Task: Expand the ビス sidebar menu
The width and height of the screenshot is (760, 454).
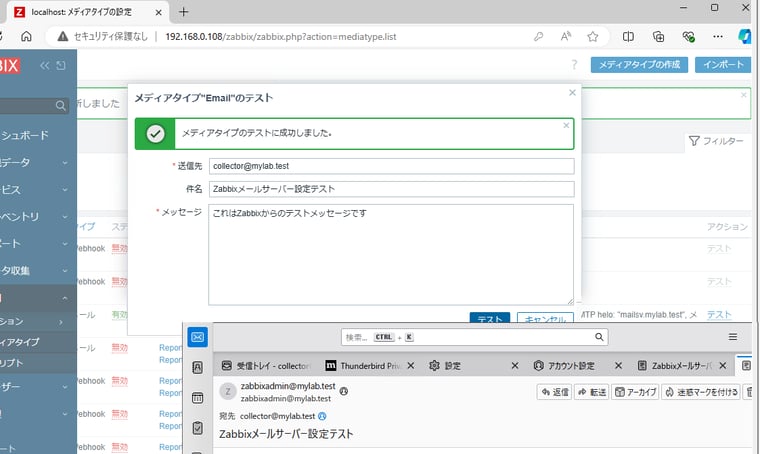Action: [65, 190]
